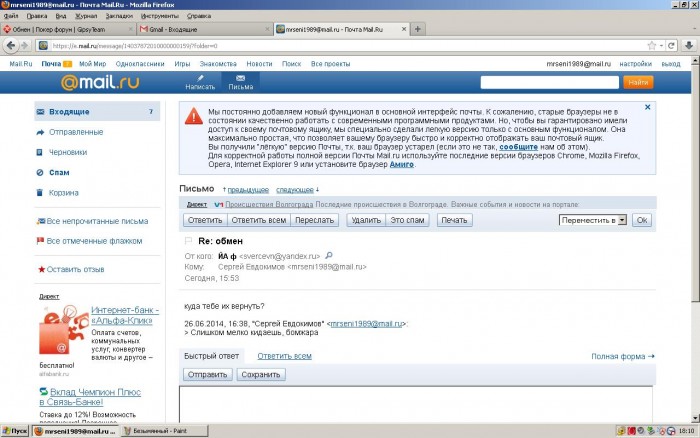Open the Инструменты menu
700x438 pixels.
click(x=160, y=16)
